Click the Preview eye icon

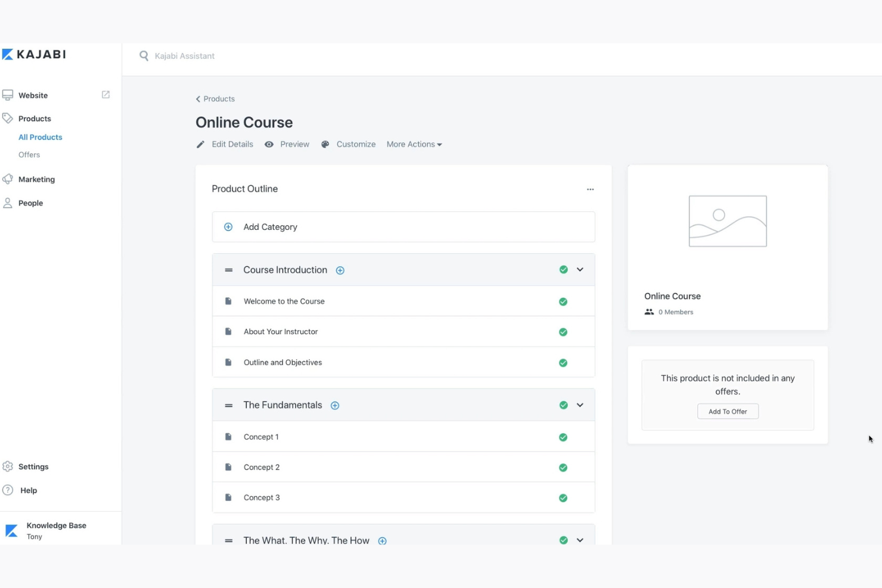tap(269, 144)
